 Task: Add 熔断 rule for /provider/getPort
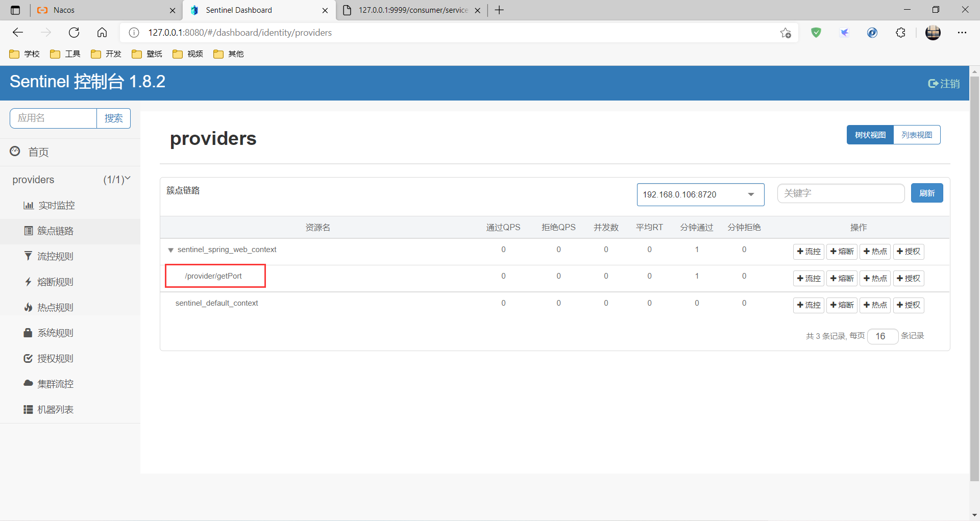(x=842, y=278)
